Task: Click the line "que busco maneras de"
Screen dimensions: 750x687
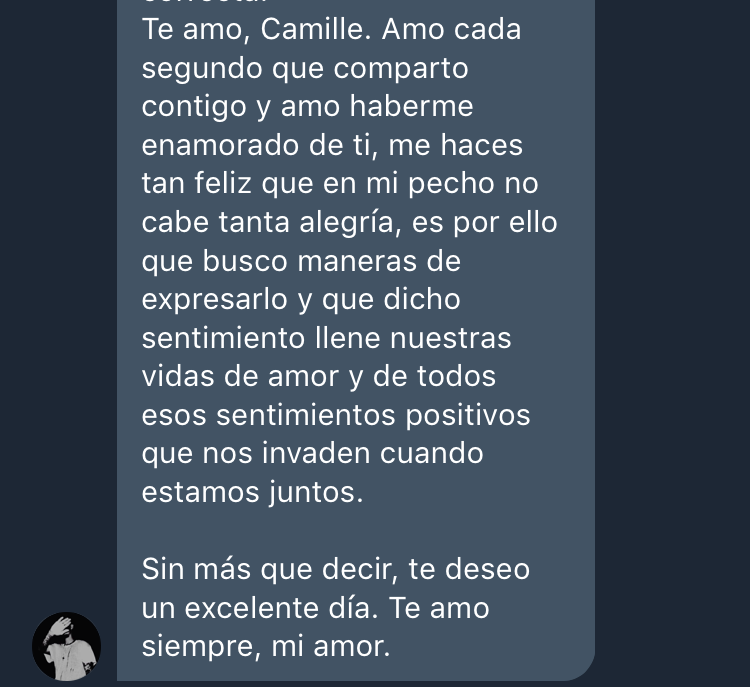Action: pos(301,261)
